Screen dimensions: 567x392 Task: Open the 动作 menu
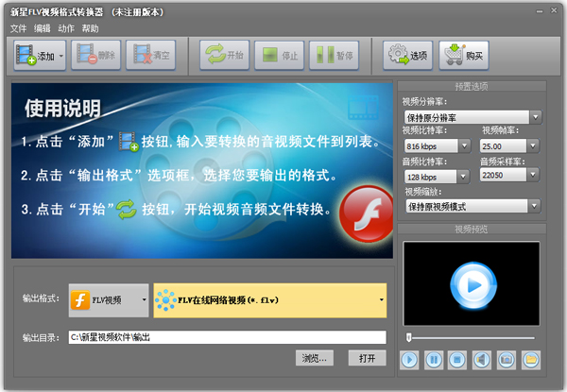click(66, 28)
